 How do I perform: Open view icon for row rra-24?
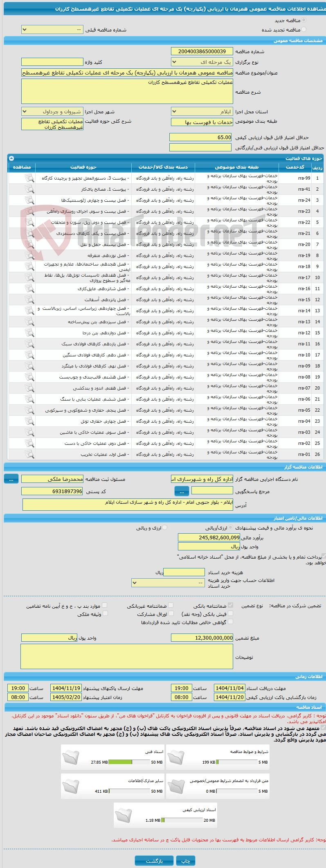click(29, 200)
